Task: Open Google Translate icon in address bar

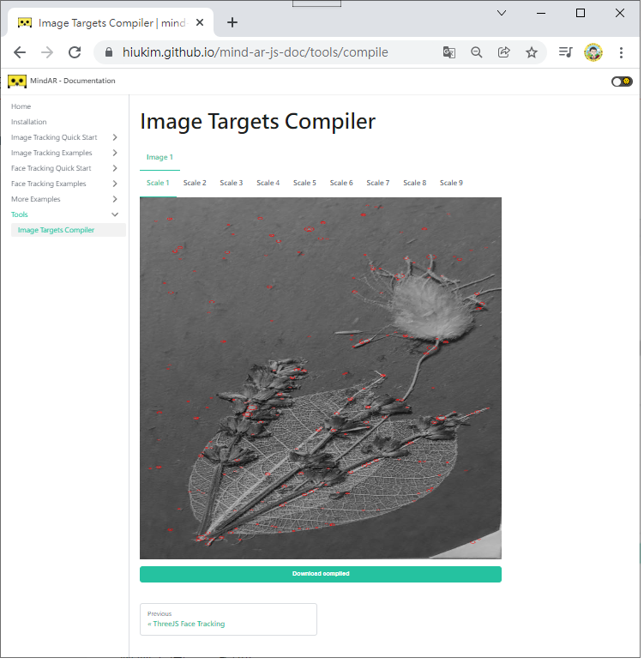Action: tap(448, 52)
